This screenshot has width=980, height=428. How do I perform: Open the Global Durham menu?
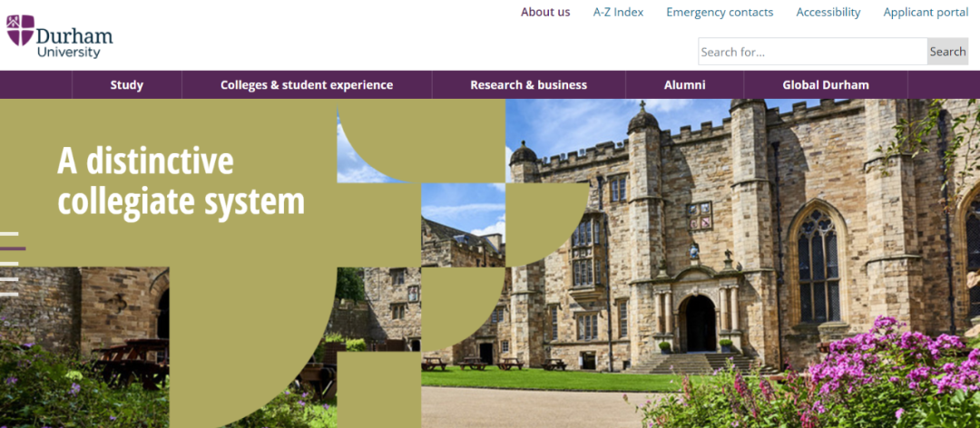826,85
